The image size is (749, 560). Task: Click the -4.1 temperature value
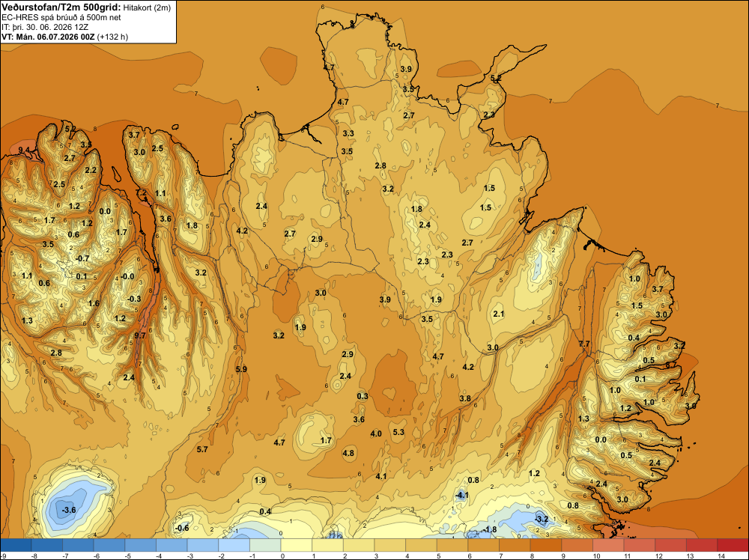point(461,495)
